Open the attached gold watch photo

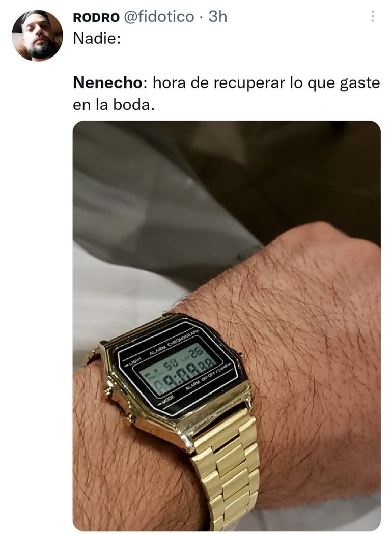227,326
